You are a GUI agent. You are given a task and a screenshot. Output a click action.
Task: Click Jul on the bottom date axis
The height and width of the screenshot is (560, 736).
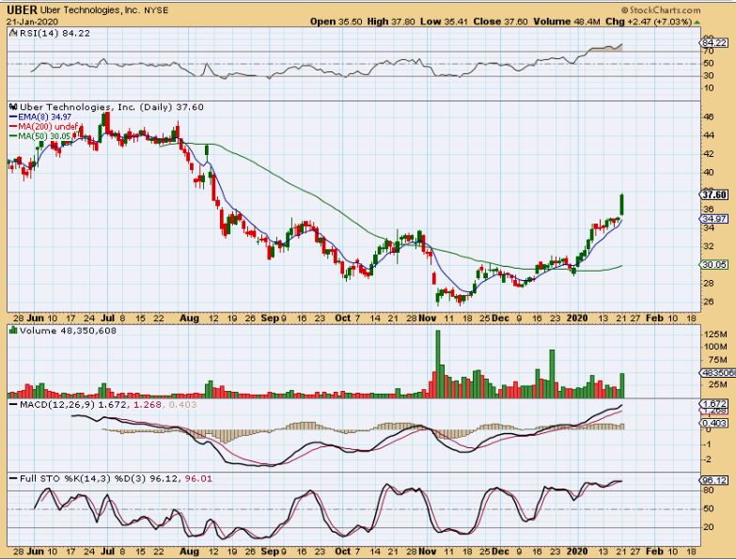click(108, 552)
